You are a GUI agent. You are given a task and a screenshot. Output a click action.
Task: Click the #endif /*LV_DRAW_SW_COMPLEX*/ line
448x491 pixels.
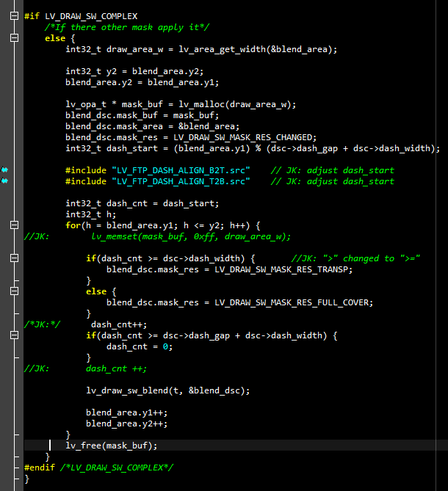coord(98,468)
